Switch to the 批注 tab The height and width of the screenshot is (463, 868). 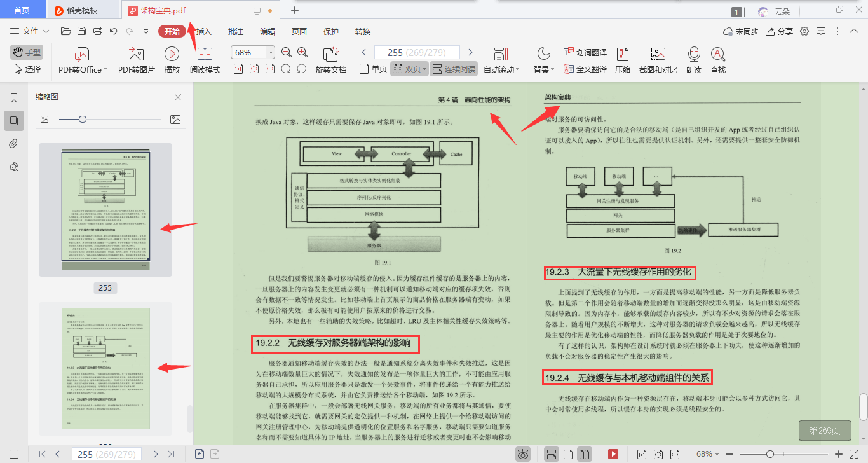tap(236, 31)
